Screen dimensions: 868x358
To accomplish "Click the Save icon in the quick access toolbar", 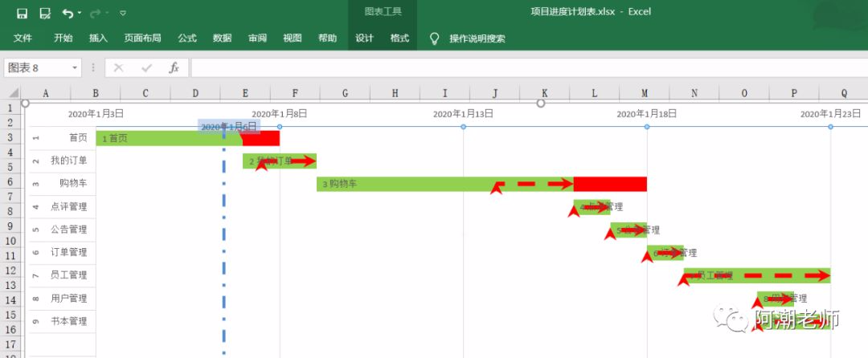I will (23, 13).
